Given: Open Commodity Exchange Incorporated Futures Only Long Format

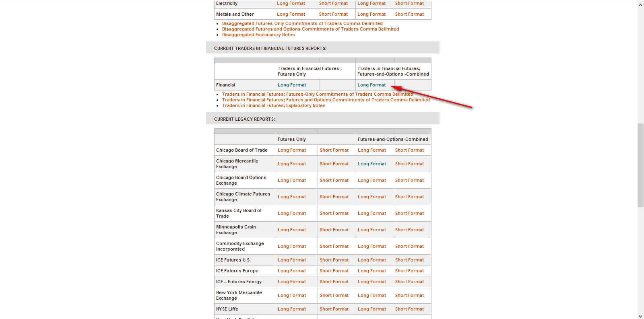Looking at the screenshot, I should 292,246.
